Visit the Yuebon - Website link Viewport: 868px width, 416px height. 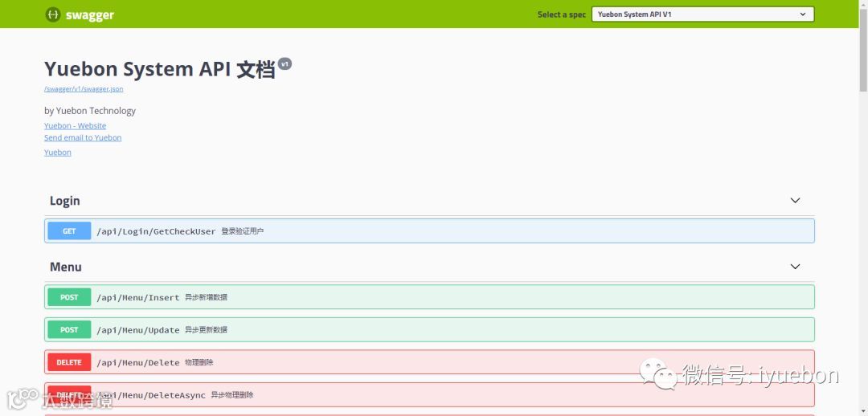[x=76, y=125]
